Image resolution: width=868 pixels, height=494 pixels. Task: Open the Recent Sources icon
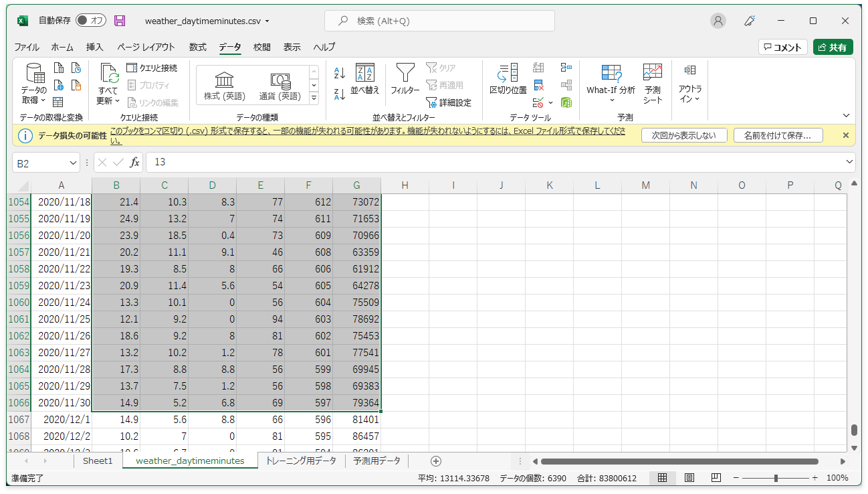click(x=76, y=68)
